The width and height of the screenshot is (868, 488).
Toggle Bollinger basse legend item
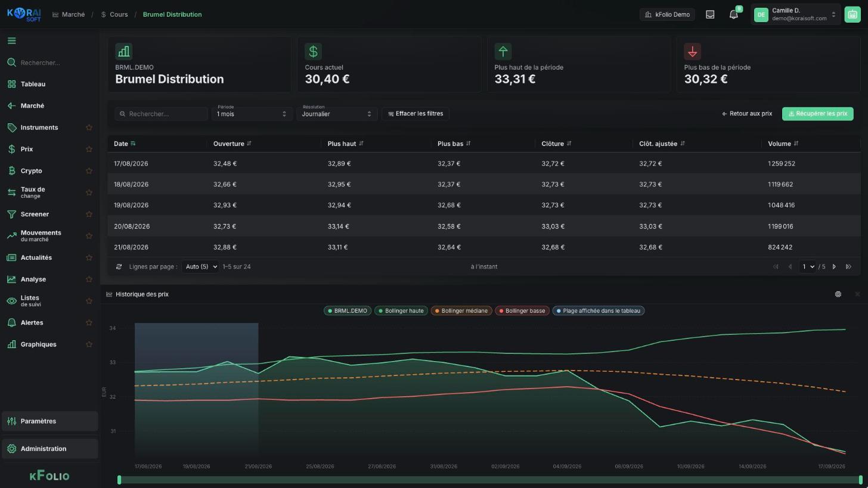tap(522, 311)
